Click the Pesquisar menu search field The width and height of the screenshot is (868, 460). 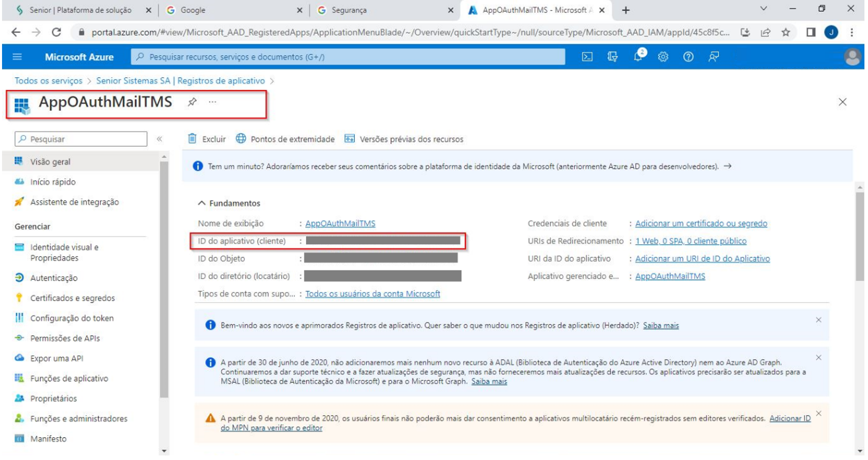click(81, 139)
